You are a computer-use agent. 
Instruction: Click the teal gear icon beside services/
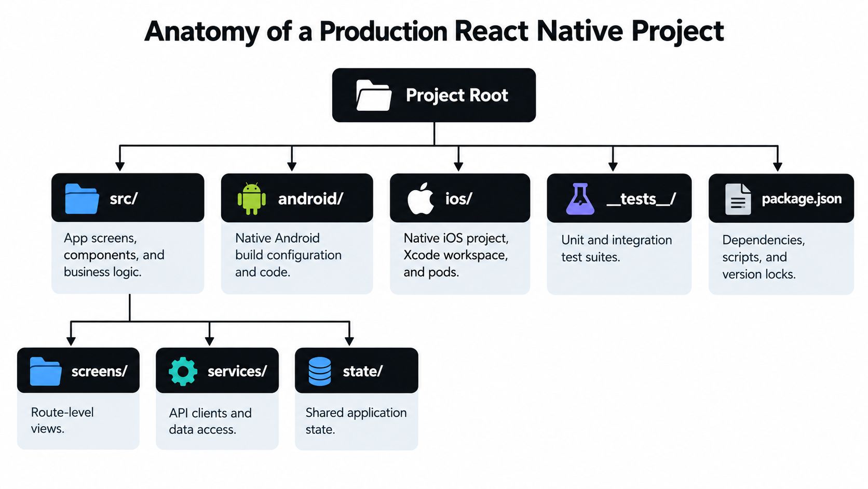[x=183, y=371]
